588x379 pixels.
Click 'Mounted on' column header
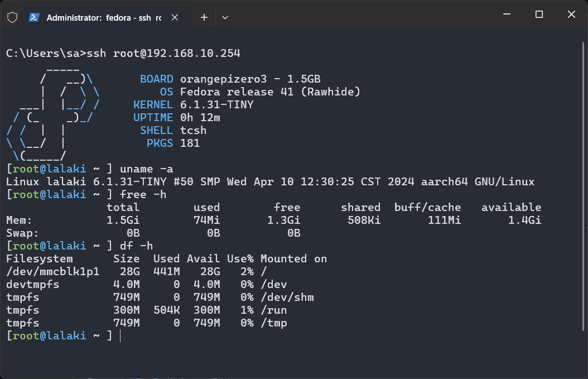click(x=293, y=258)
